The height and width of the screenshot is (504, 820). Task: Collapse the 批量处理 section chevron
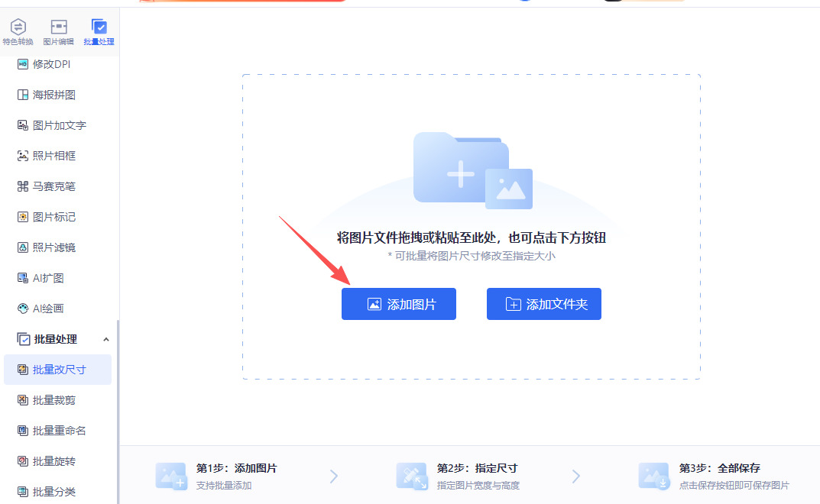click(x=106, y=339)
